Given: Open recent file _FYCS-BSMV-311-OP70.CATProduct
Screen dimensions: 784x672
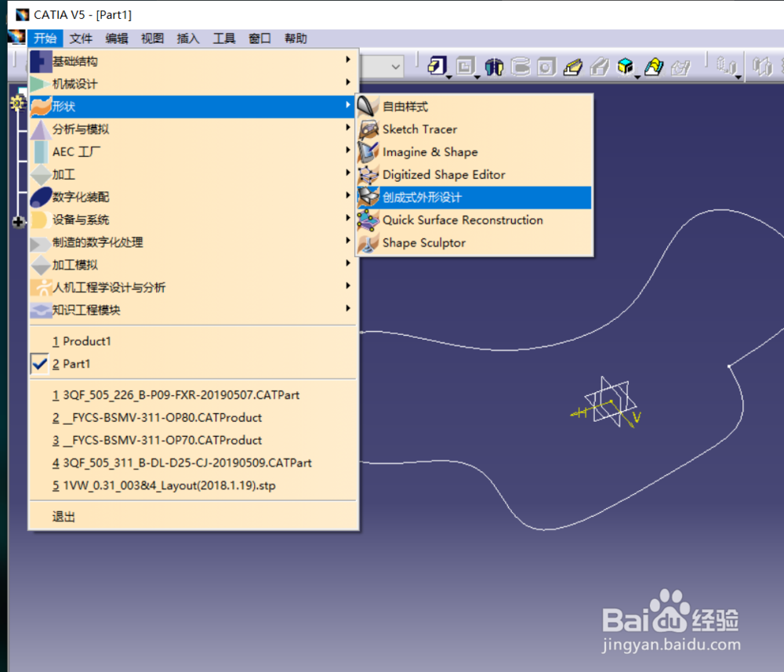Looking at the screenshot, I should (192, 440).
